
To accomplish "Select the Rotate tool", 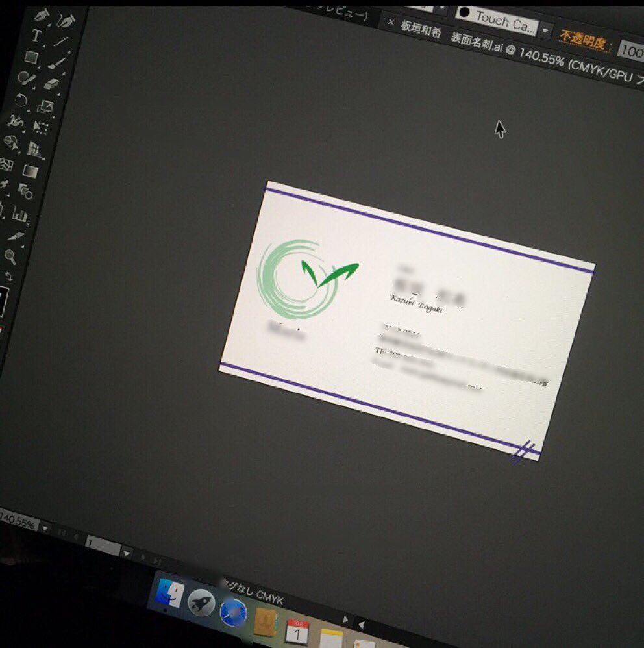I will (x=21, y=100).
